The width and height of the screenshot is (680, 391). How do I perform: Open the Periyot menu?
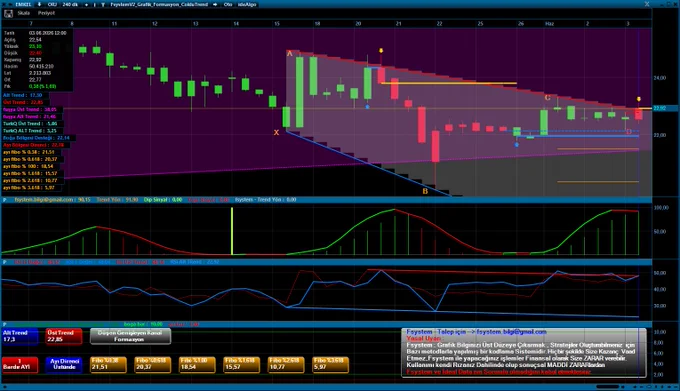coord(46,13)
